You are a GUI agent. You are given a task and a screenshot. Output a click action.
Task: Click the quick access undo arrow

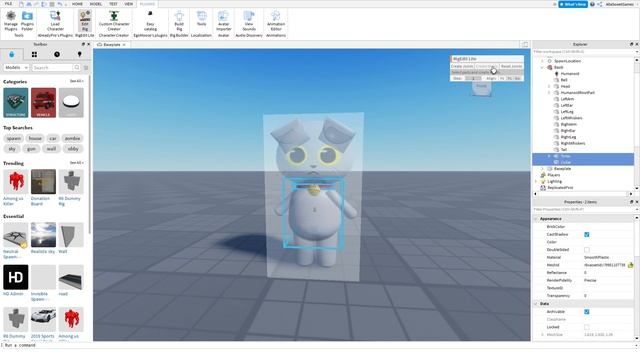pos(60,4)
